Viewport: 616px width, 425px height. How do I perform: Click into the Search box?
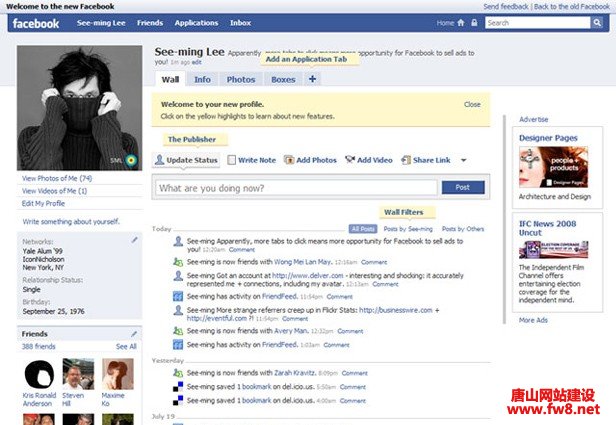click(x=537, y=23)
